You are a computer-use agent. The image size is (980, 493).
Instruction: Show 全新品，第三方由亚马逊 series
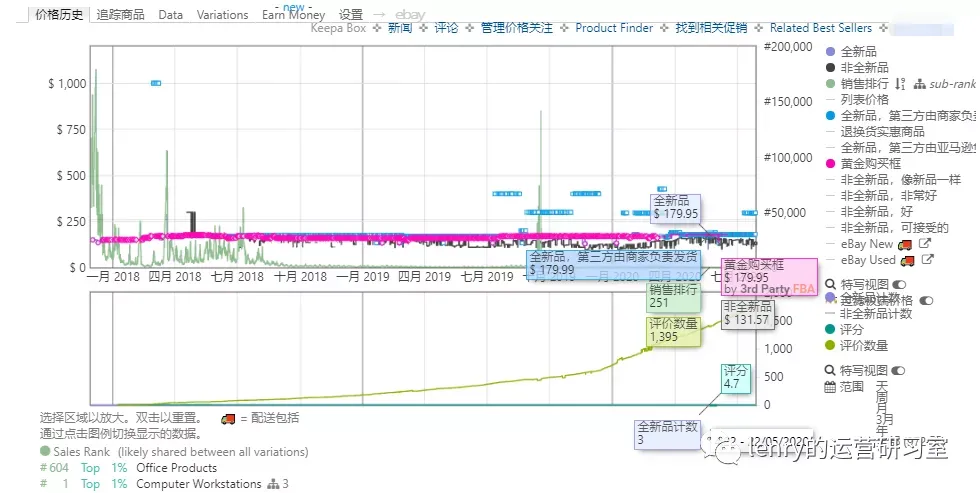909,147
